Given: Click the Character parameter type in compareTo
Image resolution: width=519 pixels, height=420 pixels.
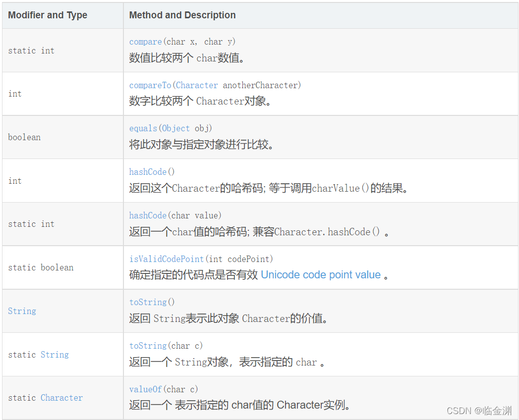Looking at the screenshot, I should [197, 85].
